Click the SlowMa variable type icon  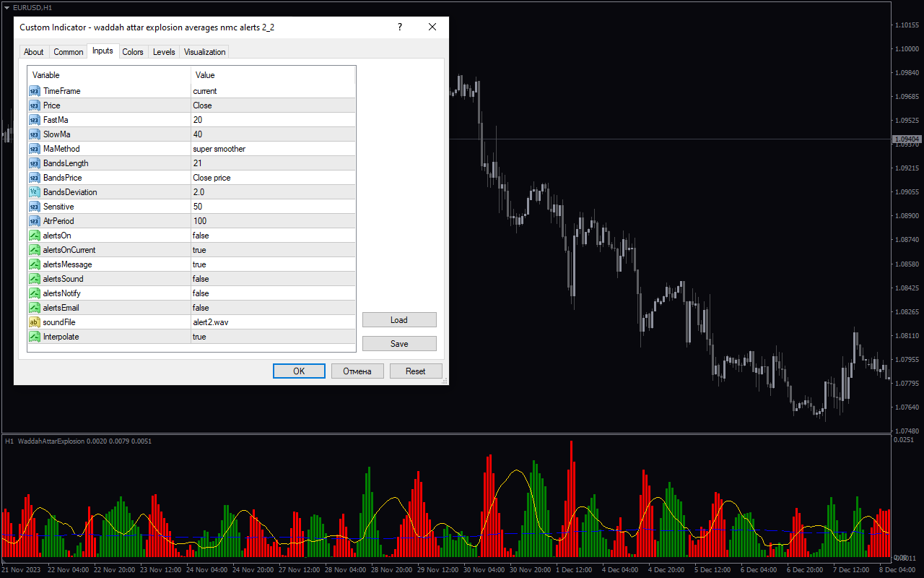tap(35, 134)
